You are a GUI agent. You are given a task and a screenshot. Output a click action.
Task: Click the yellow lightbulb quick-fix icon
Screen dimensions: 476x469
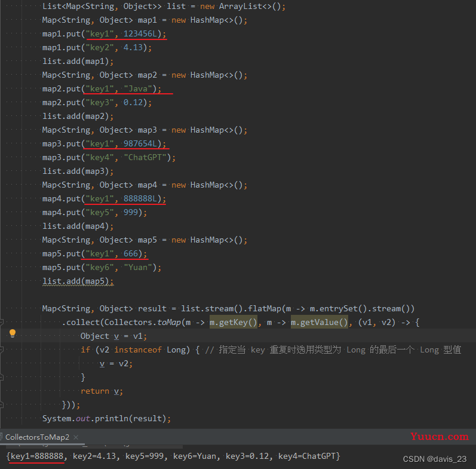13,333
